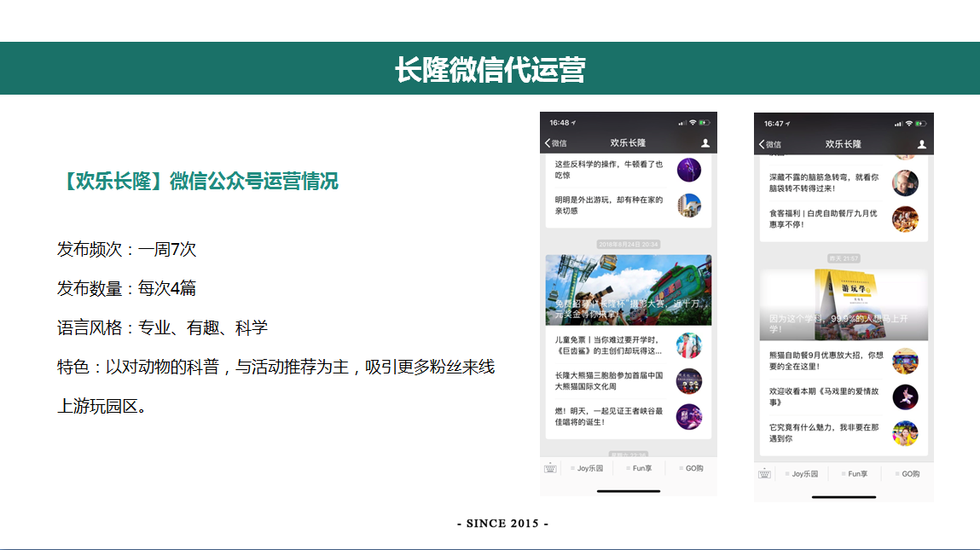Click the slide title 长隆微信代运营
Screen dimensions: 980x550
coord(490,69)
